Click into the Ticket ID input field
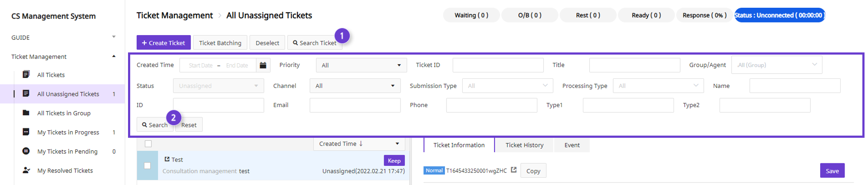Image resolution: width=868 pixels, height=185 pixels. tap(498, 65)
